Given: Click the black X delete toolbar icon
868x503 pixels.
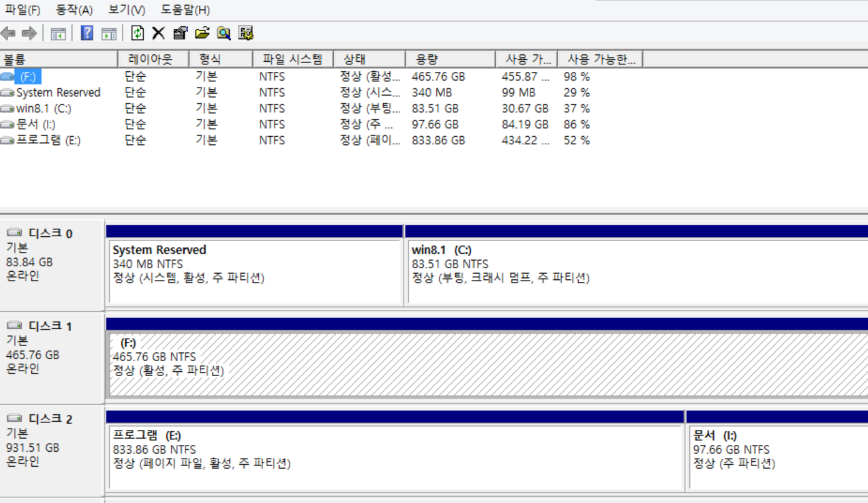Looking at the screenshot, I should pyautogui.click(x=159, y=33).
